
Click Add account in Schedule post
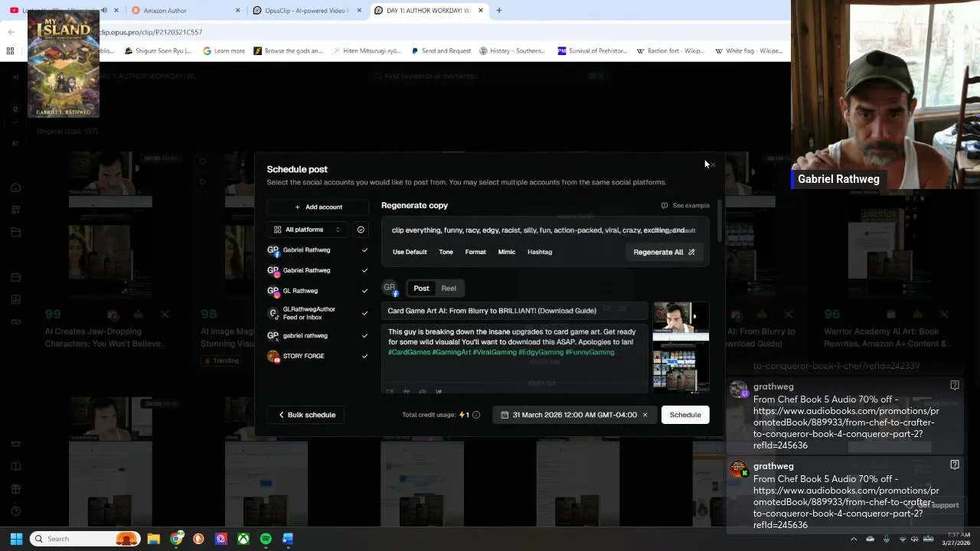click(318, 207)
